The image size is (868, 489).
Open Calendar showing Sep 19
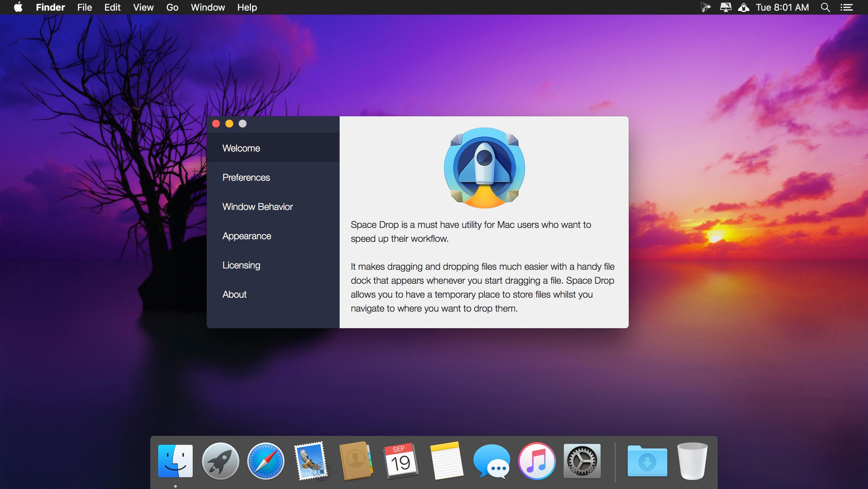point(401,461)
